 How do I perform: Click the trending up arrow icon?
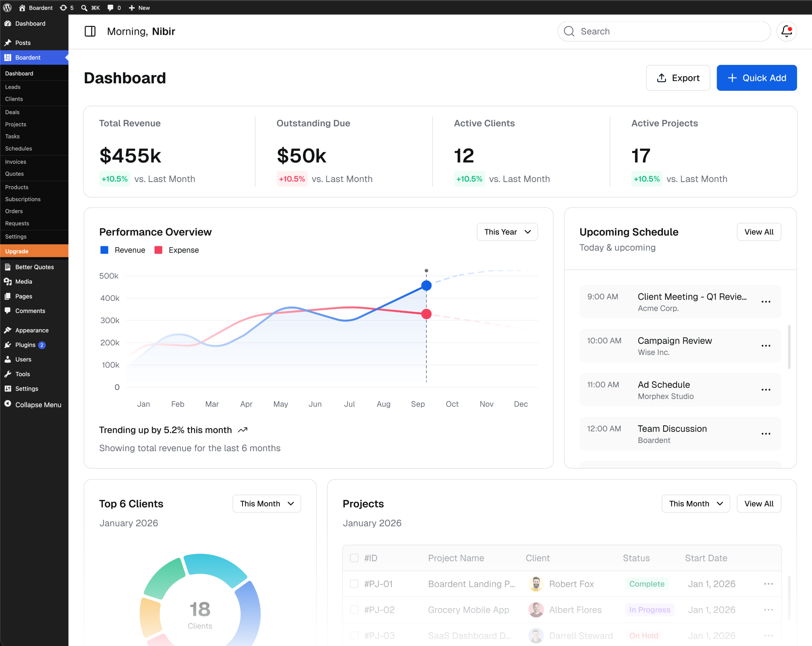243,430
